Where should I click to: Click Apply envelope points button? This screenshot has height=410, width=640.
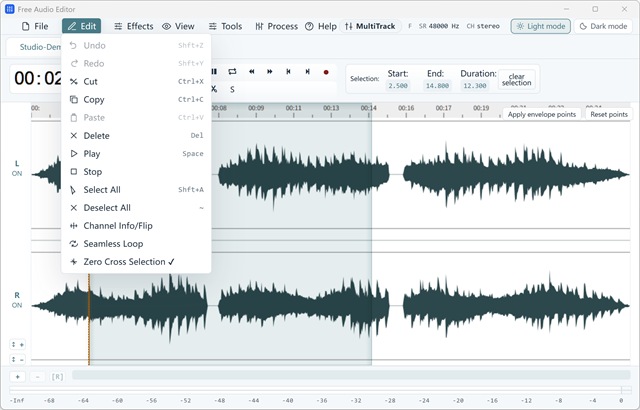click(x=542, y=114)
